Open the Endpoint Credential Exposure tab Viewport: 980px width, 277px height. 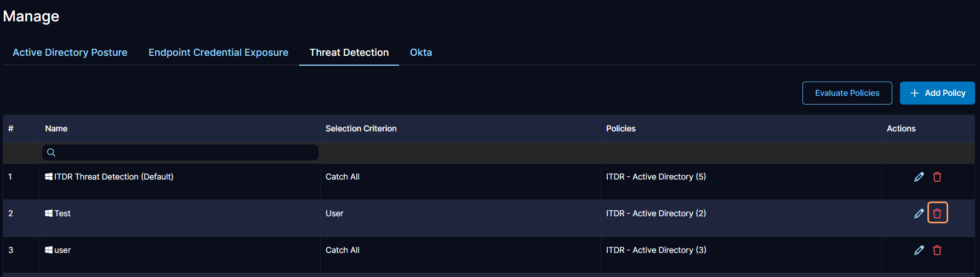[218, 53]
